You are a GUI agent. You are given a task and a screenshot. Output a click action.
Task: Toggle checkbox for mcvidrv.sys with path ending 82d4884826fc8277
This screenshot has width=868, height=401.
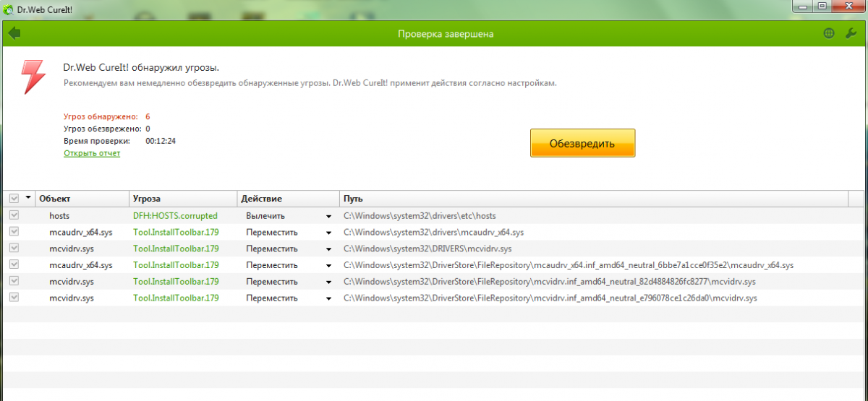(14, 282)
